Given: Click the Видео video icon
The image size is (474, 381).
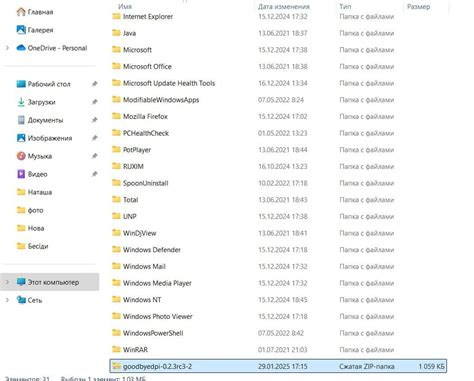Looking at the screenshot, I should (x=21, y=174).
